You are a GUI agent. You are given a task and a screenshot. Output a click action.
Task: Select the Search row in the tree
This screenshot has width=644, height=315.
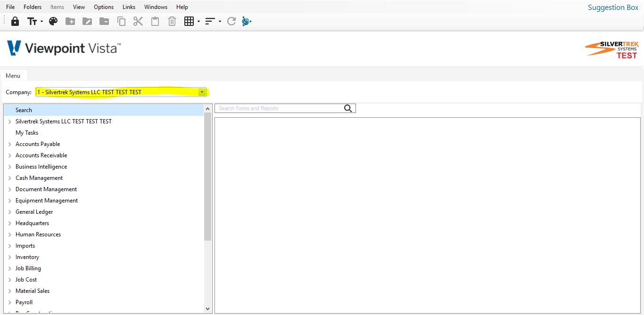(104, 110)
